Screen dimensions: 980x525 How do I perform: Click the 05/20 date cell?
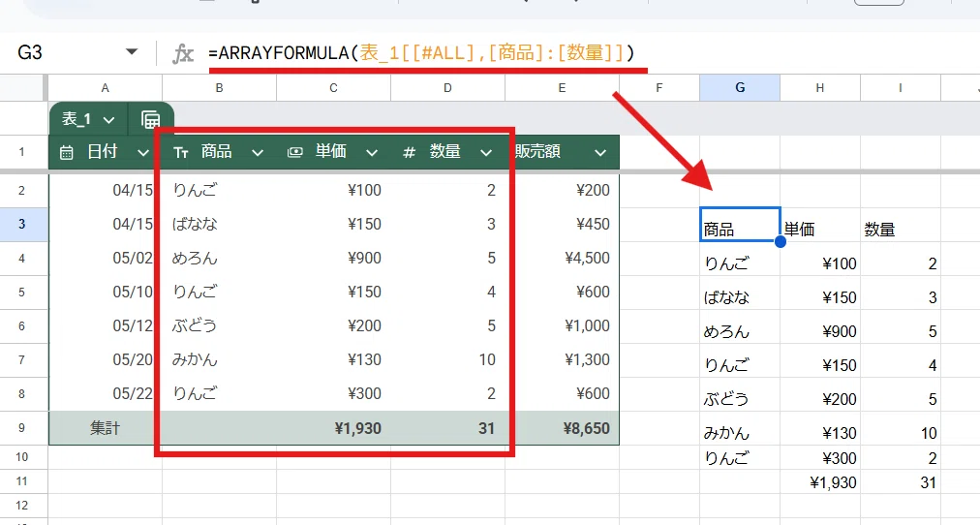tap(105, 360)
